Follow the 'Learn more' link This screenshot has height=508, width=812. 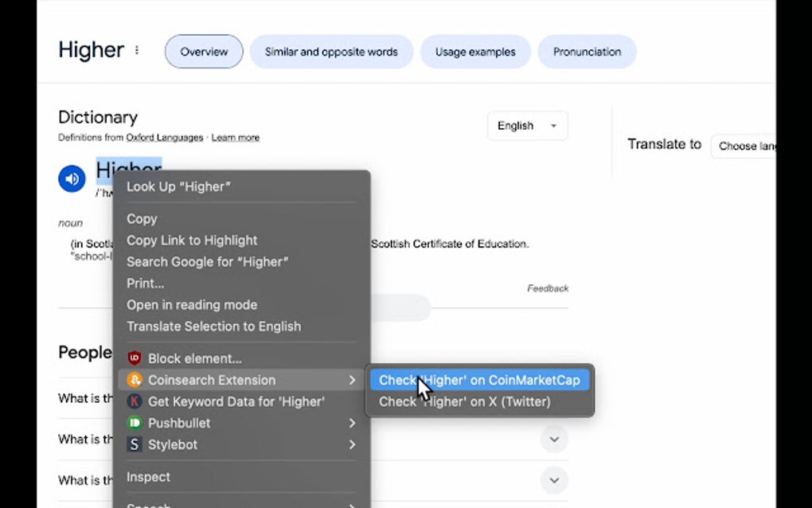click(235, 137)
